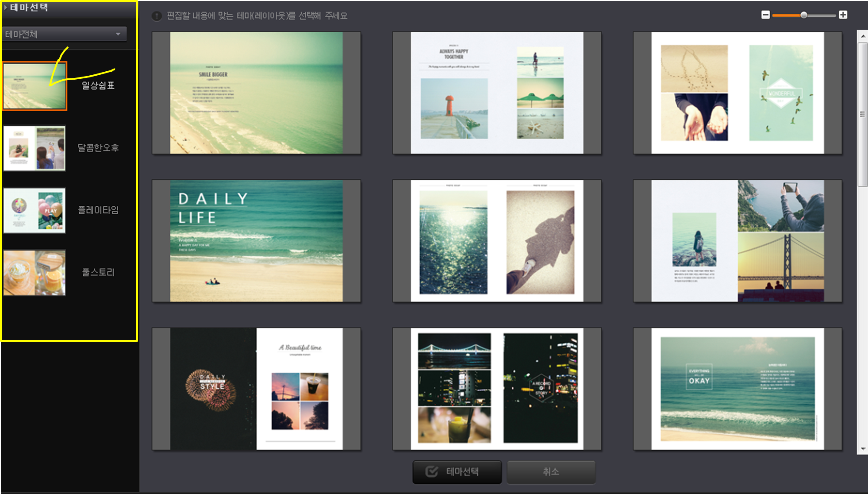Choose the 풀스토리 theme

[x=35, y=273]
